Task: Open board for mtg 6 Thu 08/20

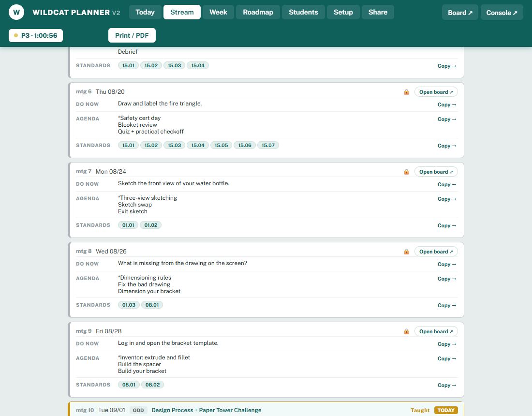Action: pyautogui.click(x=436, y=92)
